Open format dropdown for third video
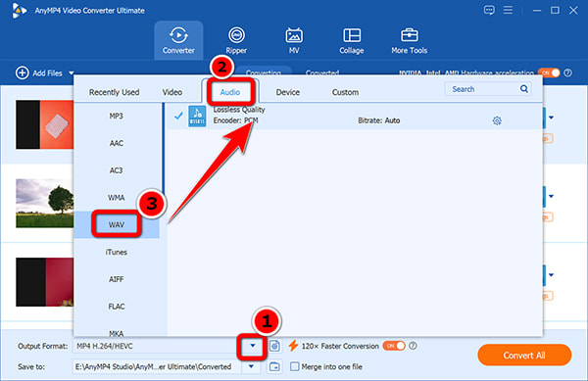This screenshot has height=381, width=588. point(551,275)
